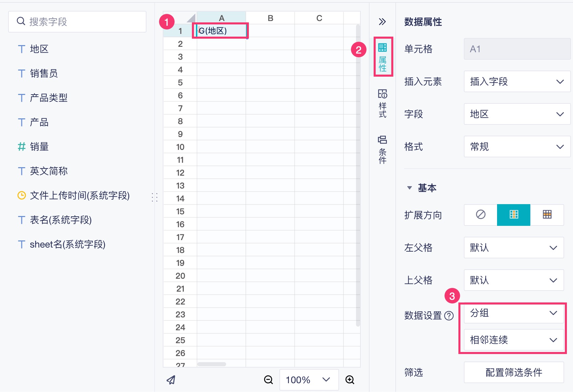Select vertical expansion direction option
Image resolution: width=573 pixels, height=392 pixels.
click(x=514, y=215)
